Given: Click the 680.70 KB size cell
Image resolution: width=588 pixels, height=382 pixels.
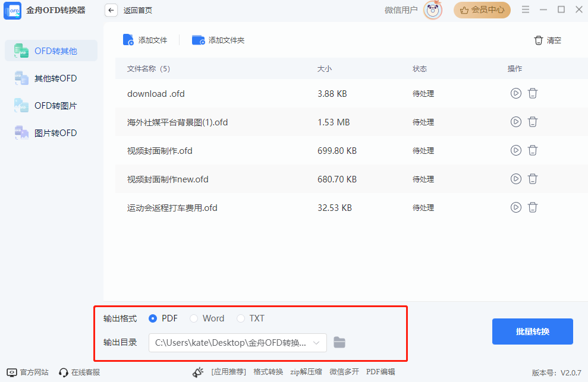Looking at the screenshot, I should [337, 179].
